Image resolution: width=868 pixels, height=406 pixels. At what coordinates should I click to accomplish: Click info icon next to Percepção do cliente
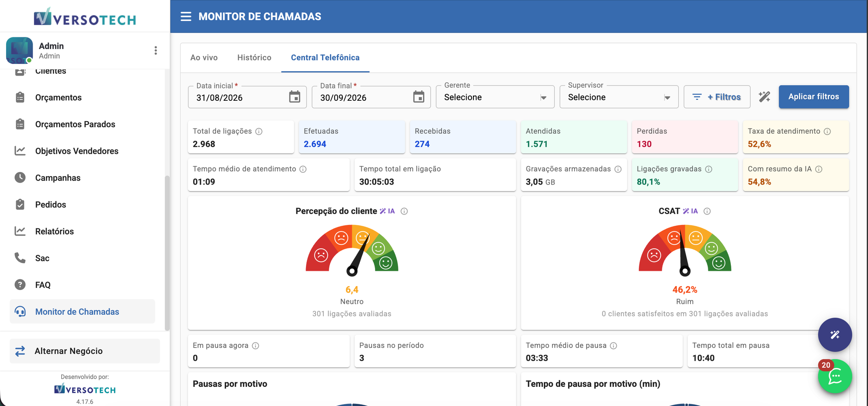(404, 211)
